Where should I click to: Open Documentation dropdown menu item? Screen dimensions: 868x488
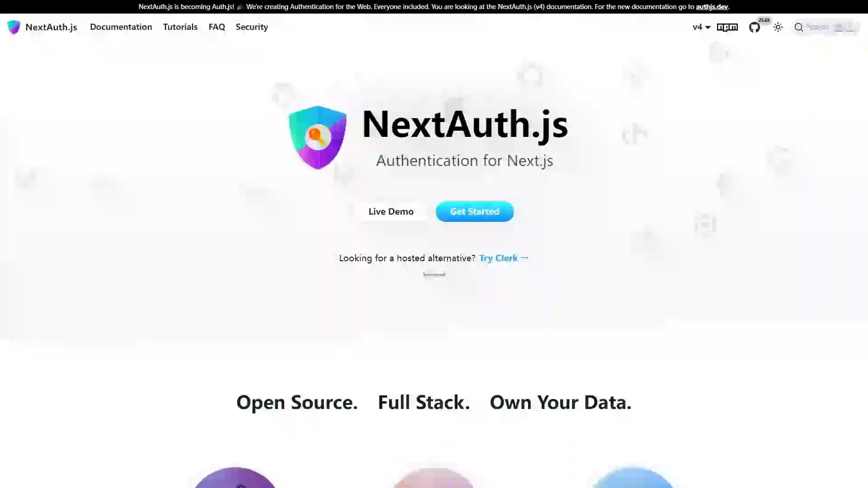(x=120, y=27)
